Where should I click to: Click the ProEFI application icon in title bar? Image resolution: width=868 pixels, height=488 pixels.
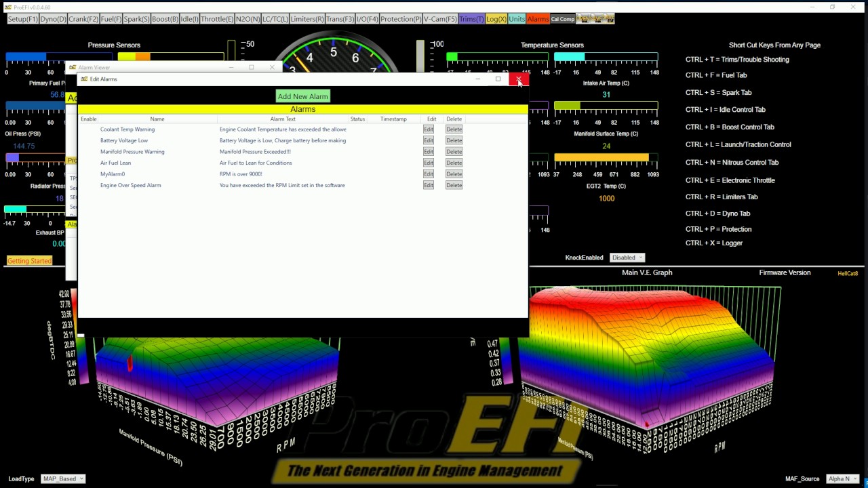[8, 7]
